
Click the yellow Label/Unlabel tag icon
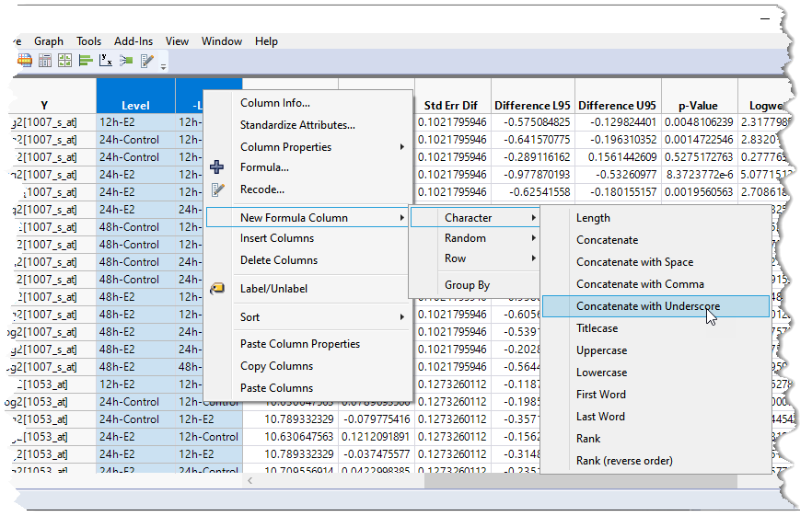pos(217,289)
